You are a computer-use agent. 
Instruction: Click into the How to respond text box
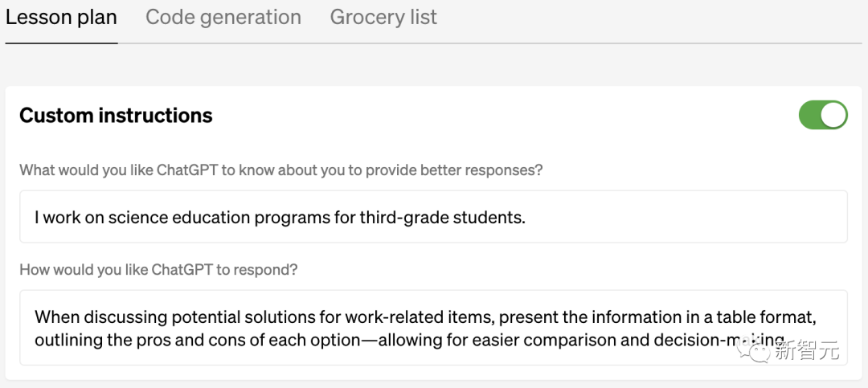tap(433, 328)
